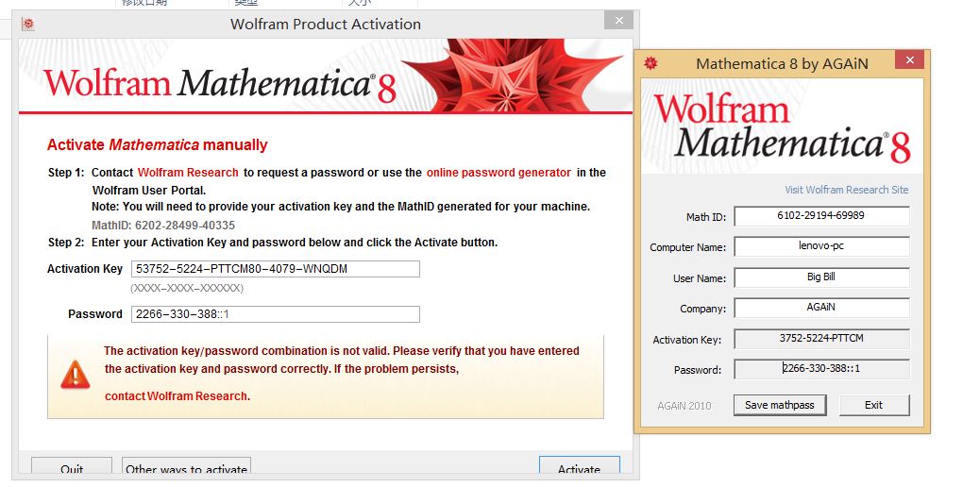The image size is (980, 487).
Task: Select the Math ID field in keygen
Action: pyautogui.click(x=821, y=216)
